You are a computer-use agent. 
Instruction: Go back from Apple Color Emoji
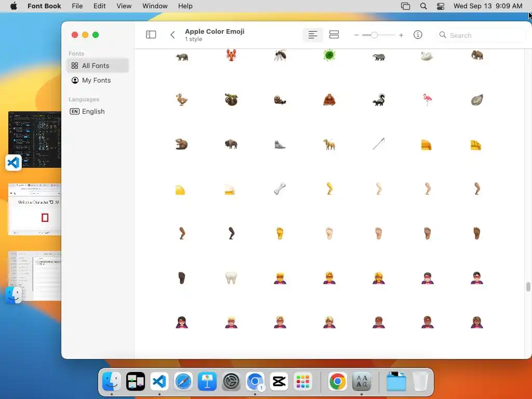(172, 35)
